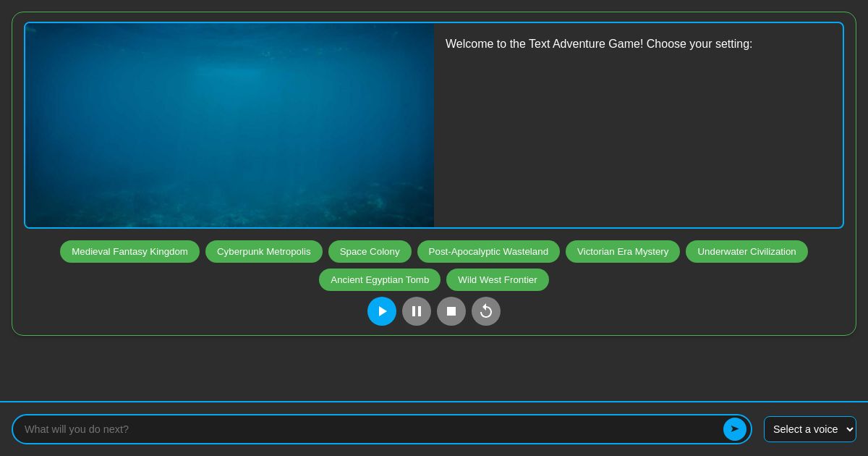Restart narration using the Restart icon

486,311
